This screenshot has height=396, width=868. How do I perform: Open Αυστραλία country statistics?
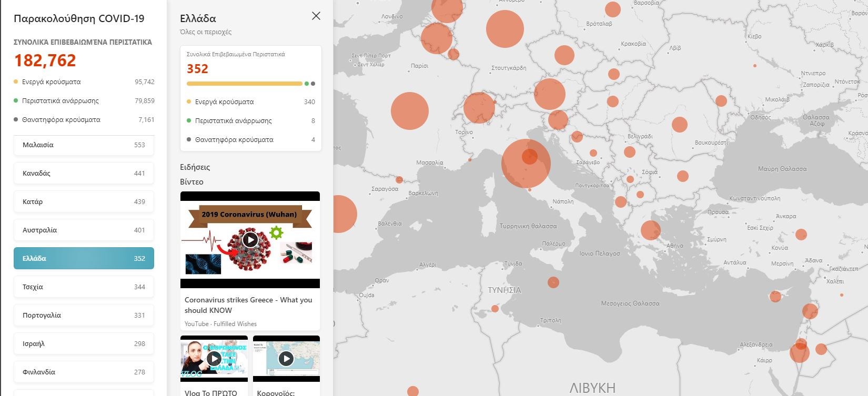click(84, 230)
